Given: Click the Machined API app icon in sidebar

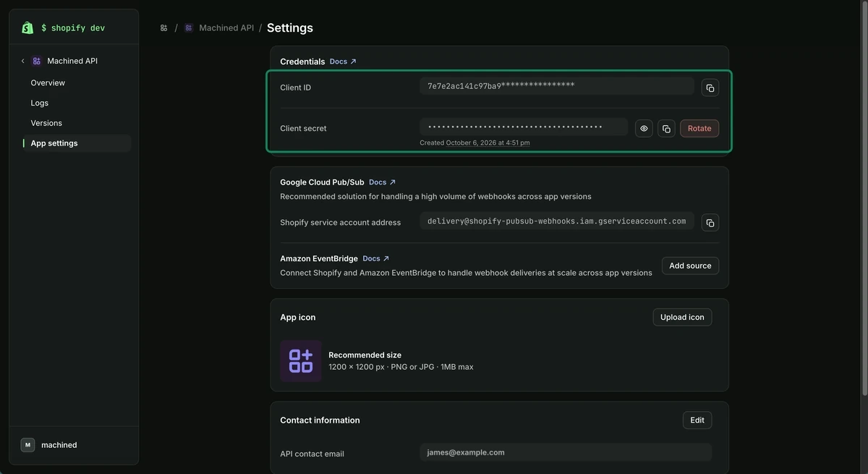Looking at the screenshot, I should [37, 61].
